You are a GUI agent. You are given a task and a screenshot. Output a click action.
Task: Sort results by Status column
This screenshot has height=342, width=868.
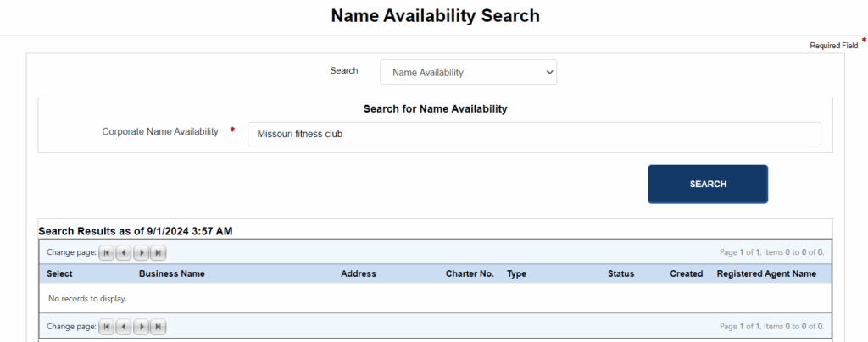coord(620,274)
